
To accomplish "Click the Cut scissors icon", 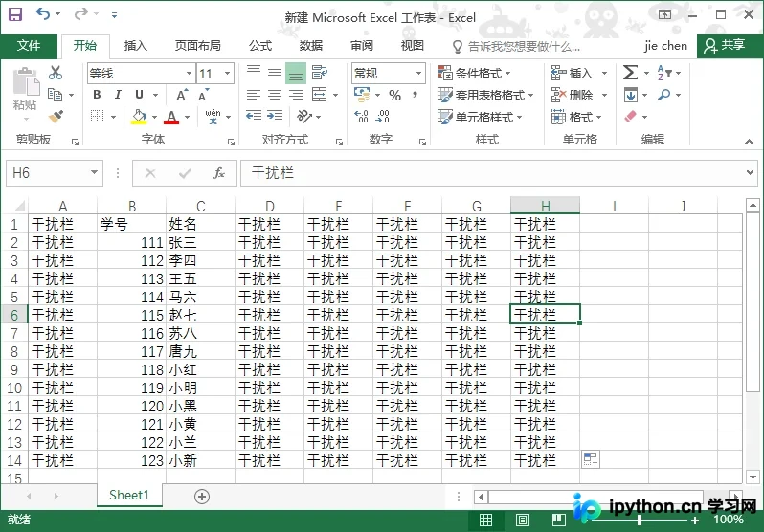I will tap(56, 73).
